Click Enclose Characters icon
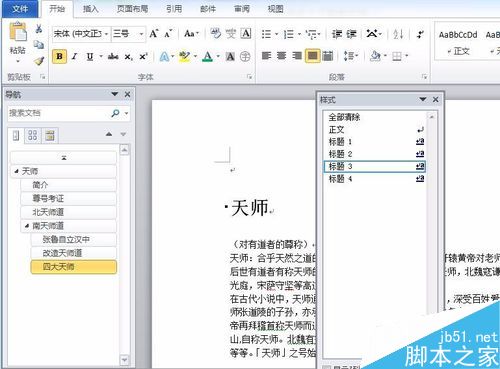The width and height of the screenshot is (500, 369). point(245,56)
